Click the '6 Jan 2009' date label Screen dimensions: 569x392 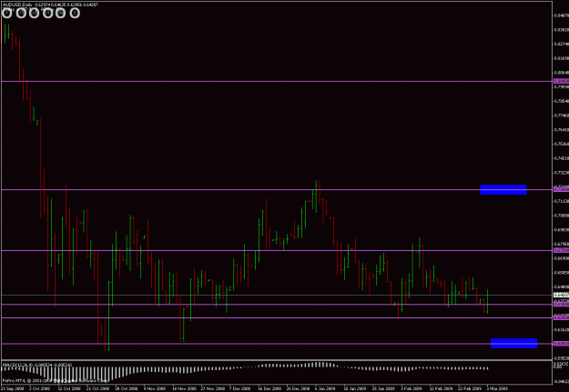(326, 388)
